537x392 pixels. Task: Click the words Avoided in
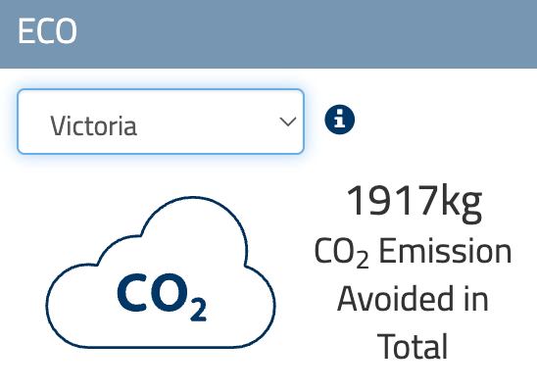point(413,299)
